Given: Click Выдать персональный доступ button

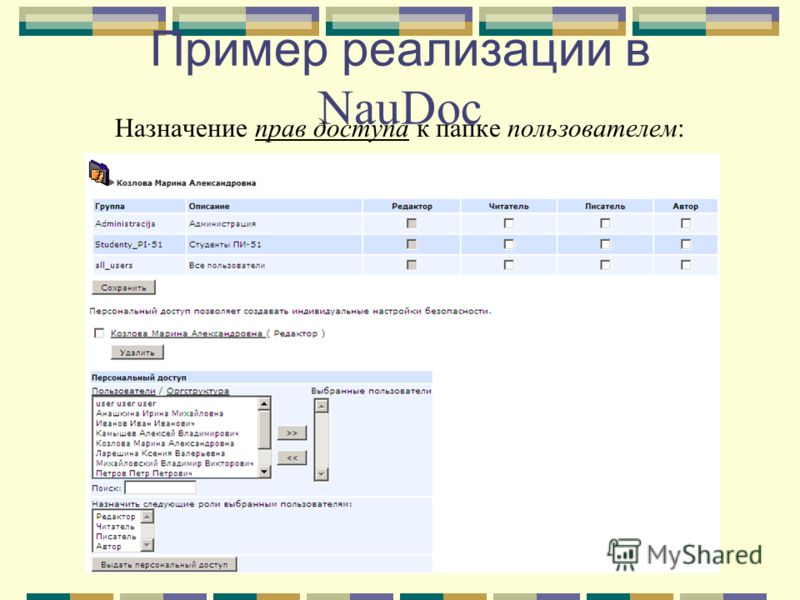Looking at the screenshot, I should point(164,564).
